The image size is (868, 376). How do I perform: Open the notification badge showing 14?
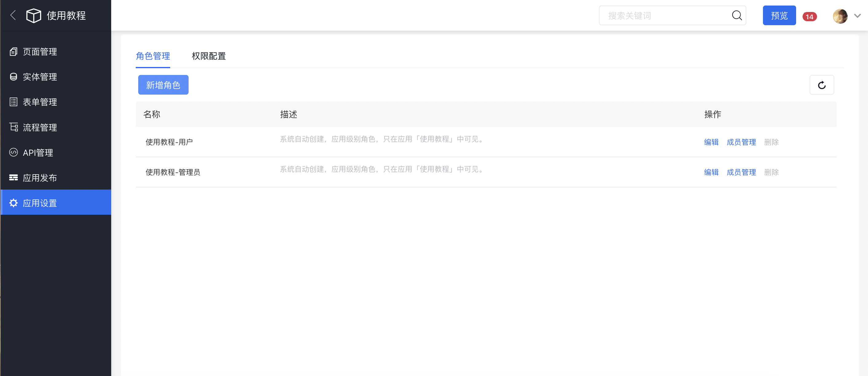(x=809, y=17)
